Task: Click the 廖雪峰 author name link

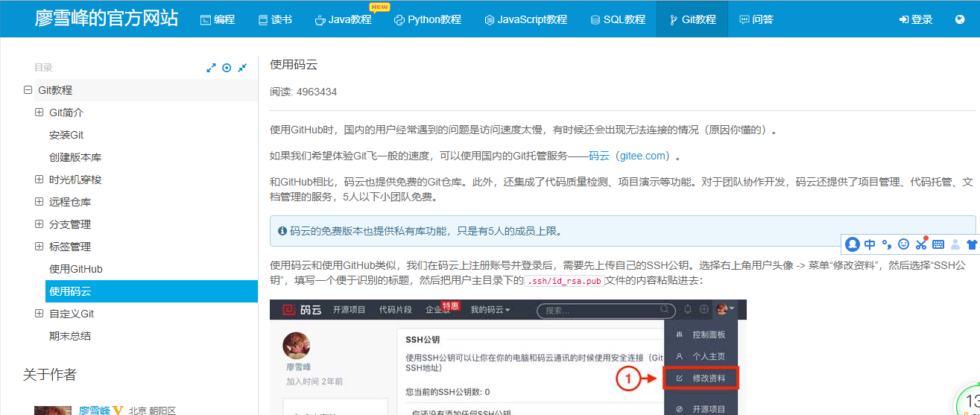Action: 95,411
